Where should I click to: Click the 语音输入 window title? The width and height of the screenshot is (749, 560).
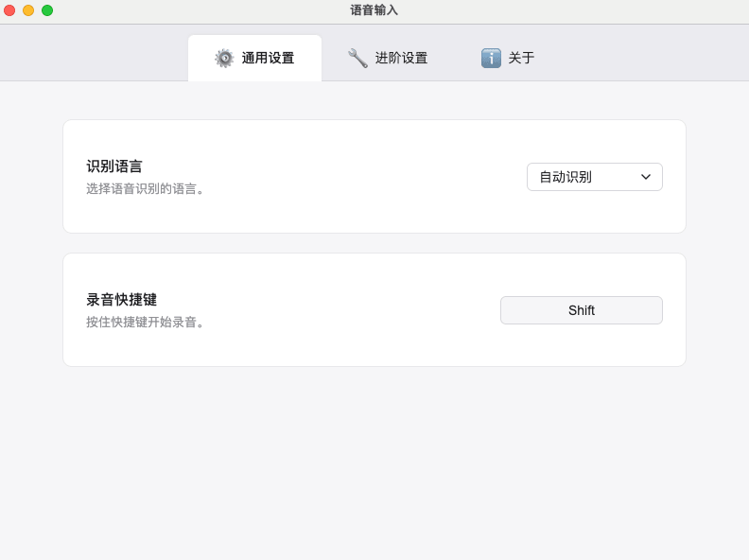coord(374,10)
